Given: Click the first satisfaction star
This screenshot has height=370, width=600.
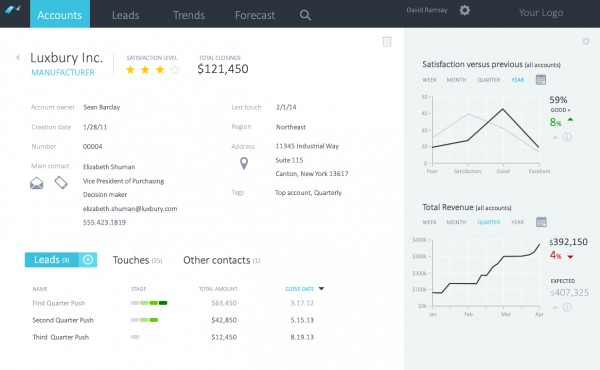Looking at the screenshot, I should [130, 70].
